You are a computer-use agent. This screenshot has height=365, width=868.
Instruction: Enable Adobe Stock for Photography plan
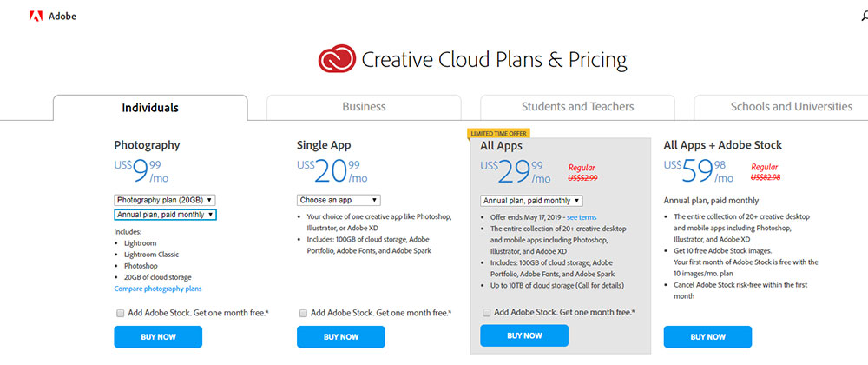coord(120,313)
